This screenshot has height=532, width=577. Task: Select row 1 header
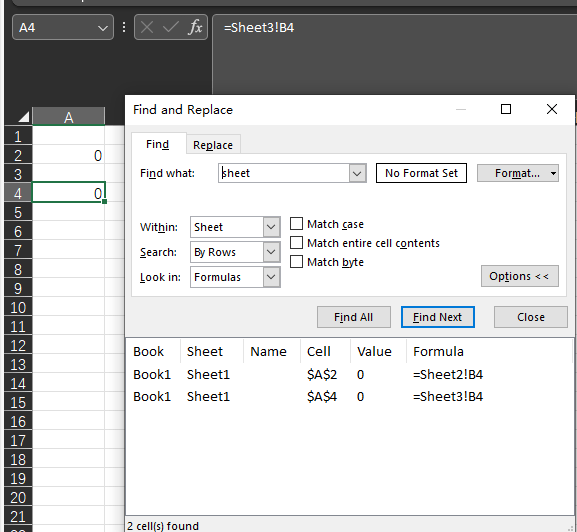click(18, 136)
